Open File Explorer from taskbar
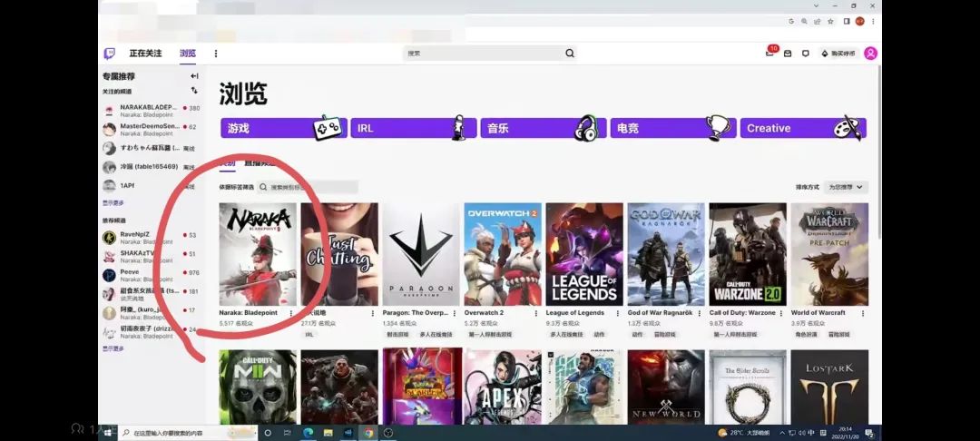Viewport: 980px width, 441px height. click(328, 432)
